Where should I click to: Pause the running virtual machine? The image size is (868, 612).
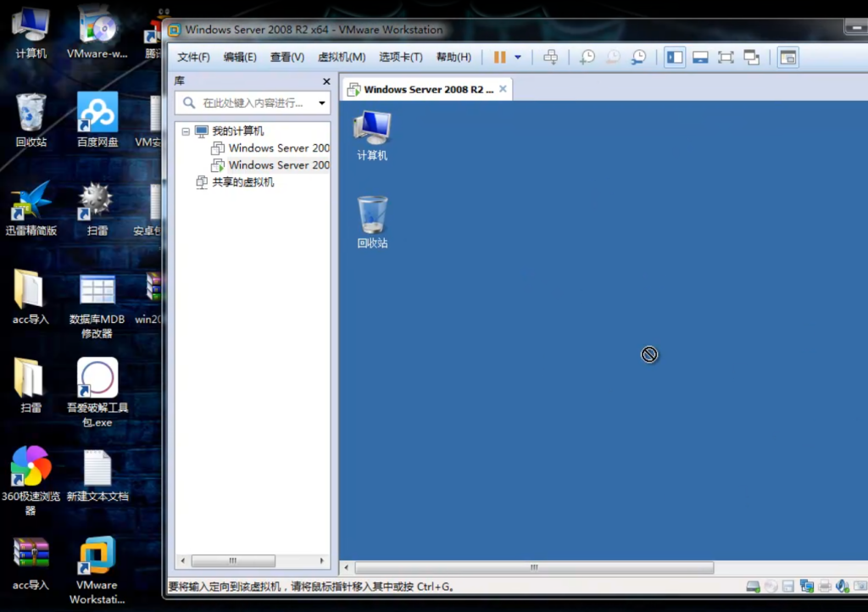[499, 57]
